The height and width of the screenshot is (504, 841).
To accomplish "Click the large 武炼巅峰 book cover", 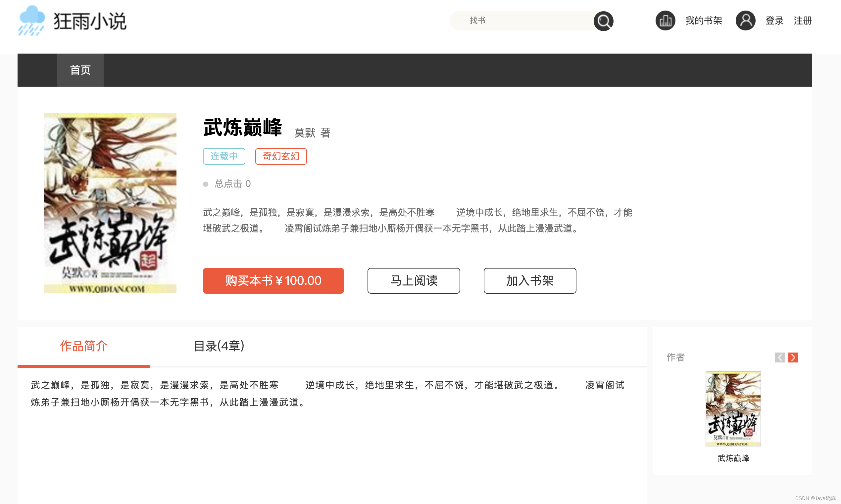I will pyautogui.click(x=110, y=203).
